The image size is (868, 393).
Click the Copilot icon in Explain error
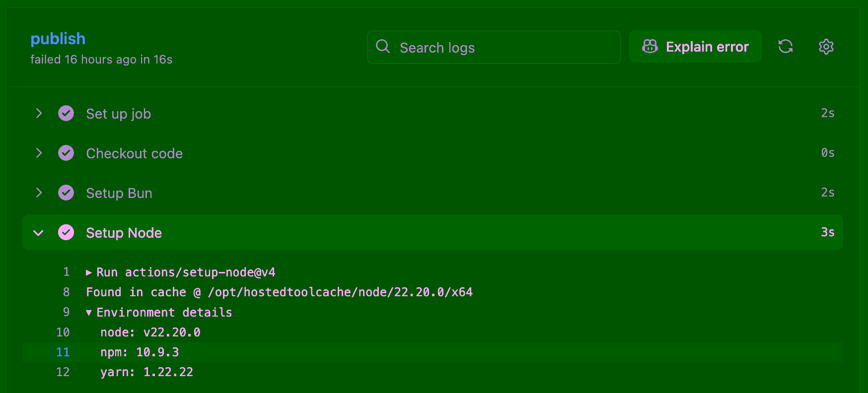point(650,47)
